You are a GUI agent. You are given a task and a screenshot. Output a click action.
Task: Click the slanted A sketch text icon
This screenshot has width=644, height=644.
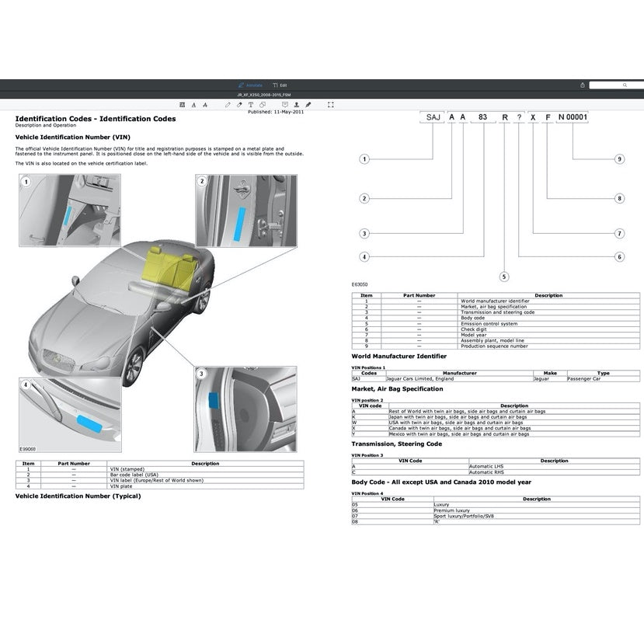(205, 105)
